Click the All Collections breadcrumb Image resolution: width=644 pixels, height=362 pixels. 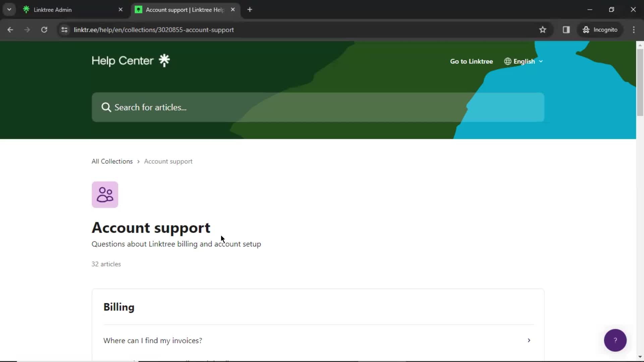tap(112, 161)
